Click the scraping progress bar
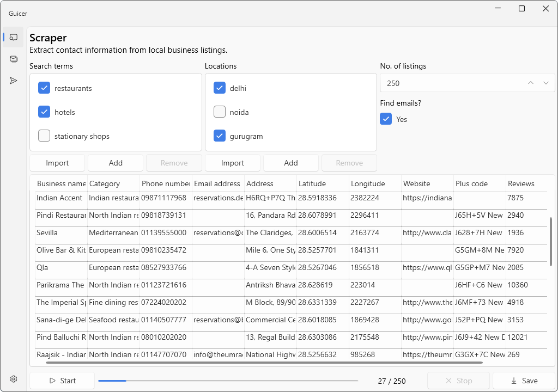The height and width of the screenshot is (392, 558). [228, 381]
